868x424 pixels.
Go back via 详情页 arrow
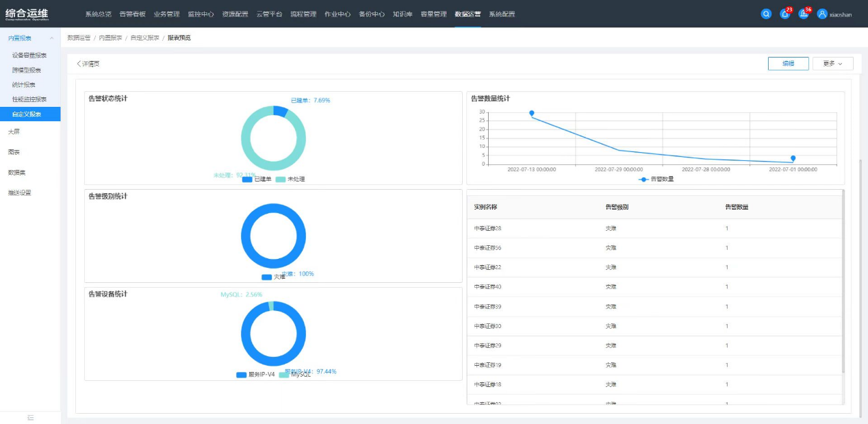[88, 64]
